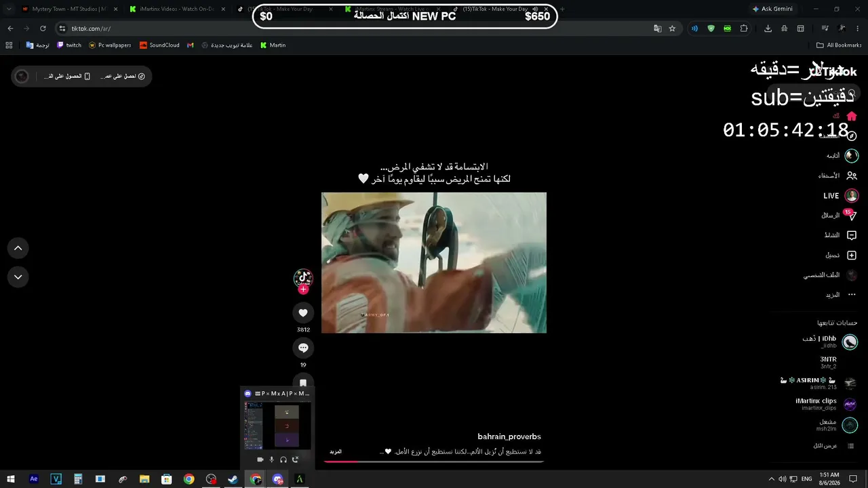
Task: Open Steam from the taskbar
Action: [233, 479]
